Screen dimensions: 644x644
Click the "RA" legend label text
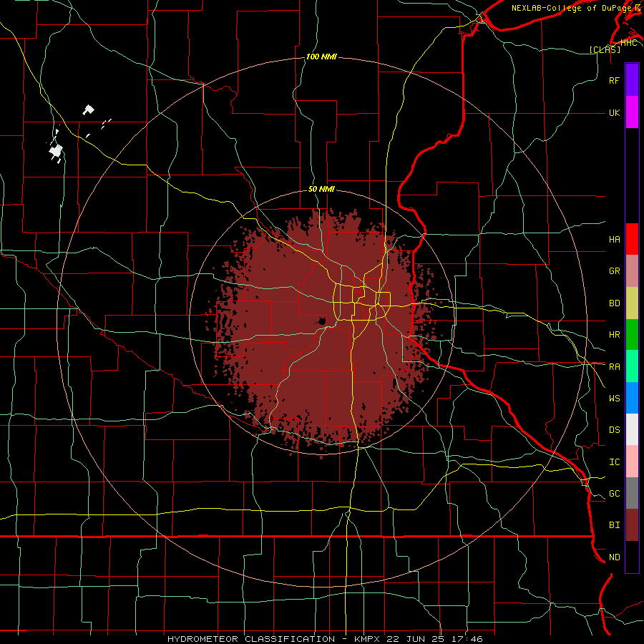click(x=614, y=367)
